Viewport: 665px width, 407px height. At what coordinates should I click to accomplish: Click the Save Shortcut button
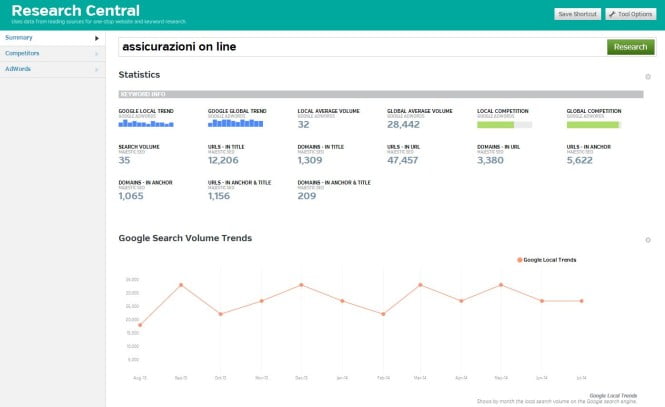coord(579,14)
